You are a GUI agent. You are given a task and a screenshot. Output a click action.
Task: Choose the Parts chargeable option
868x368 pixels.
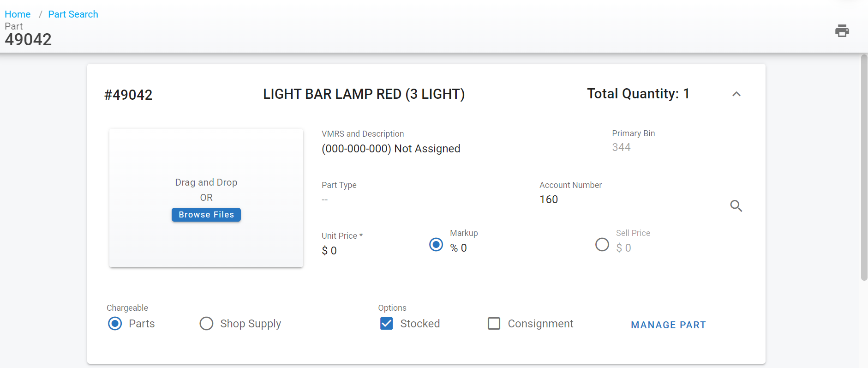click(x=115, y=324)
